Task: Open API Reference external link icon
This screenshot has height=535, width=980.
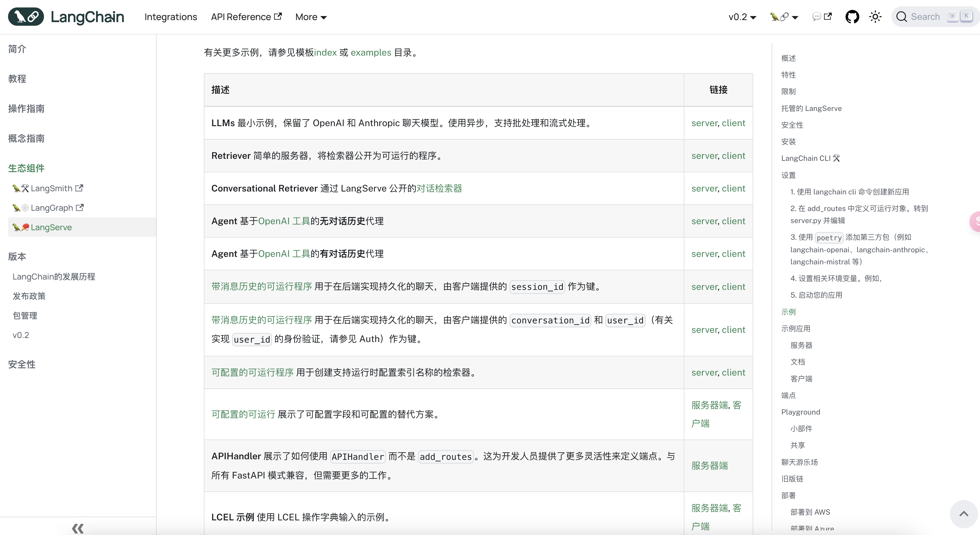Action: (278, 16)
